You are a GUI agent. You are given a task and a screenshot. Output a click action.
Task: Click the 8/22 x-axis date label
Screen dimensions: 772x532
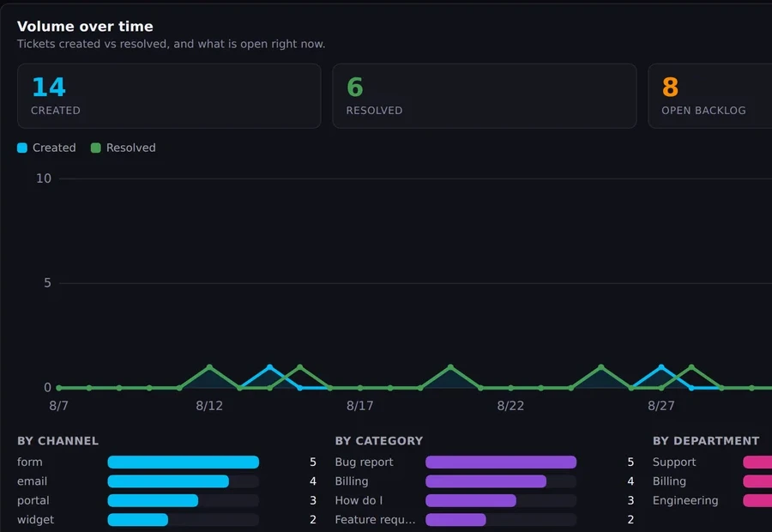[510, 406]
